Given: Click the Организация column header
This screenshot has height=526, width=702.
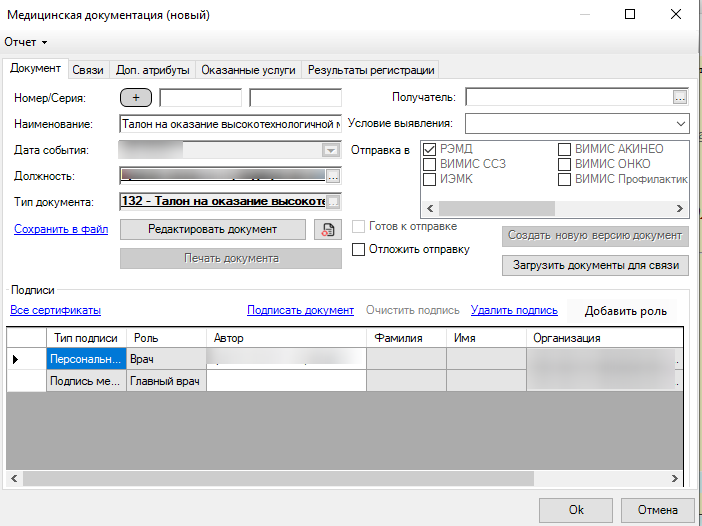Looking at the screenshot, I should 604,338.
